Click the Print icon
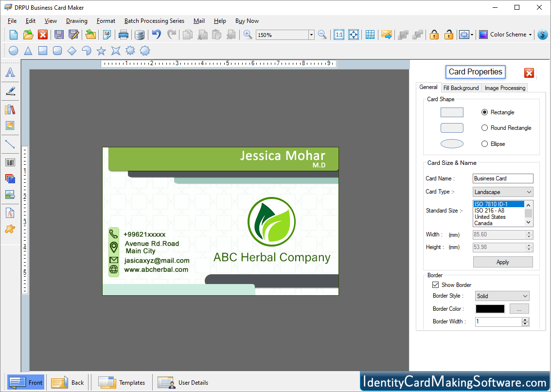 pyautogui.click(x=124, y=35)
